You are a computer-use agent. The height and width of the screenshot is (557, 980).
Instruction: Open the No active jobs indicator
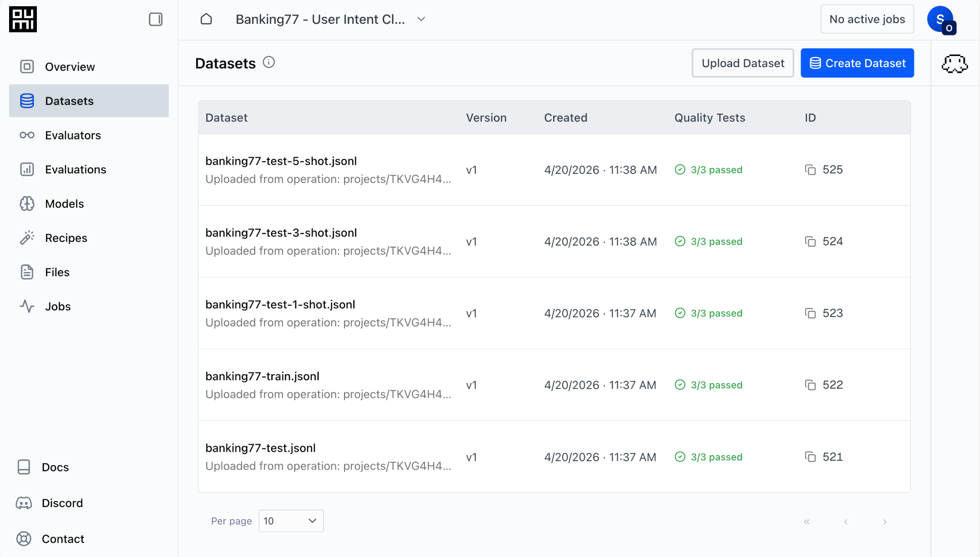pyautogui.click(x=867, y=19)
